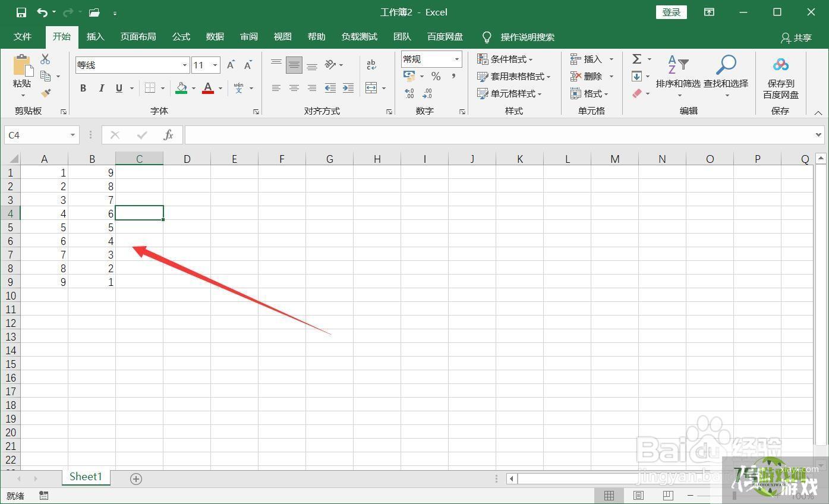The height and width of the screenshot is (504, 829).
Task: Switch to the 公式 tab
Action: (181, 37)
